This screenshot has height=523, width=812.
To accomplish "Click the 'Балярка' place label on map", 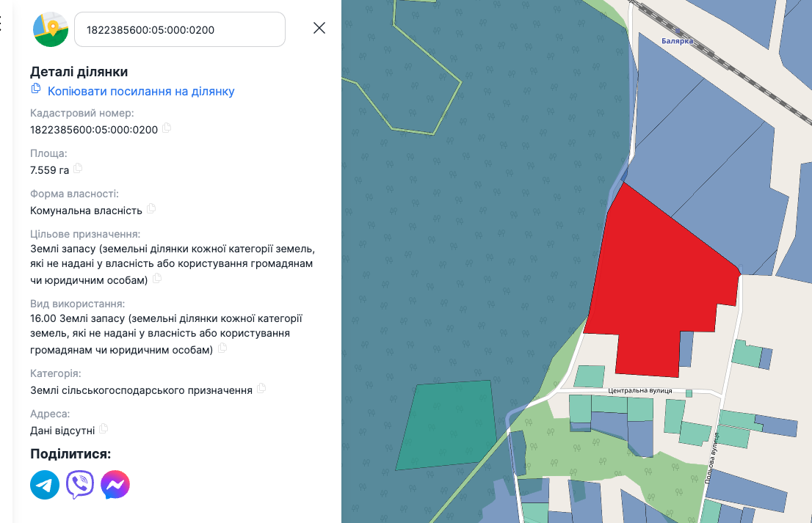I will pyautogui.click(x=677, y=42).
